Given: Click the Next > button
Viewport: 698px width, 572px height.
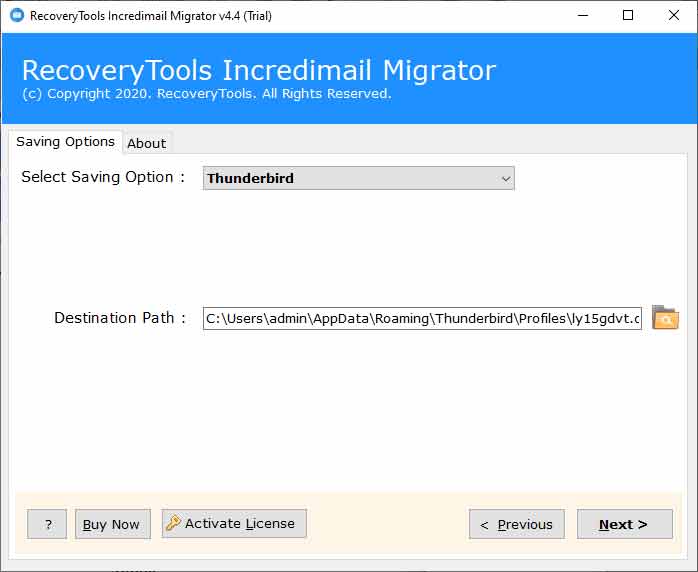Looking at the screenshot, I should click(625, 524).
